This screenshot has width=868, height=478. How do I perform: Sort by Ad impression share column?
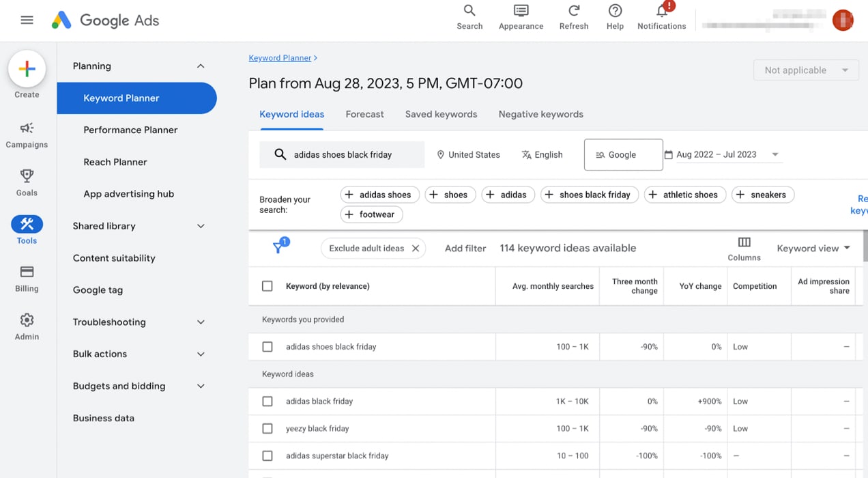click(824, 286)
